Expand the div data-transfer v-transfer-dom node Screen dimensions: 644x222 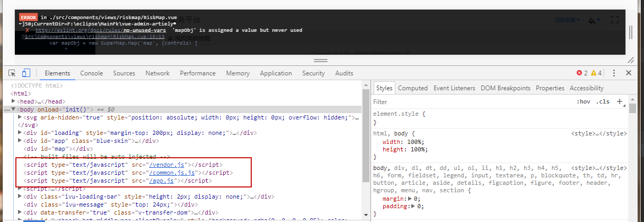tap(20, 212)
